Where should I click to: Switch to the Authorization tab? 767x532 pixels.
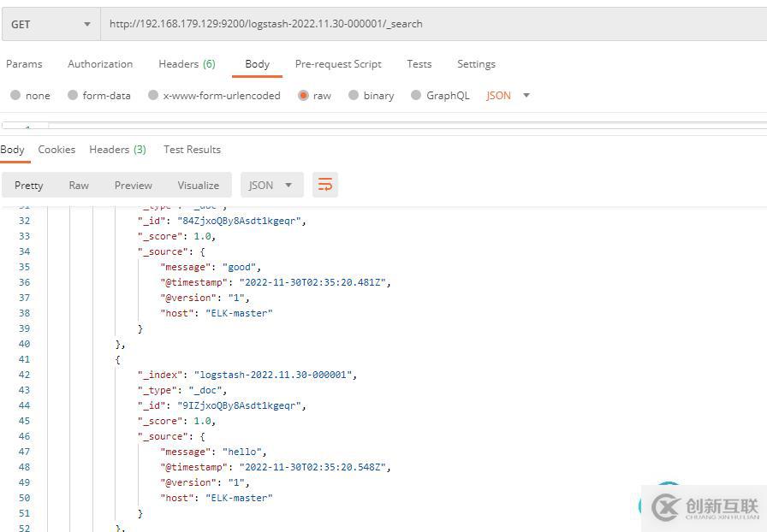(100, 64)
